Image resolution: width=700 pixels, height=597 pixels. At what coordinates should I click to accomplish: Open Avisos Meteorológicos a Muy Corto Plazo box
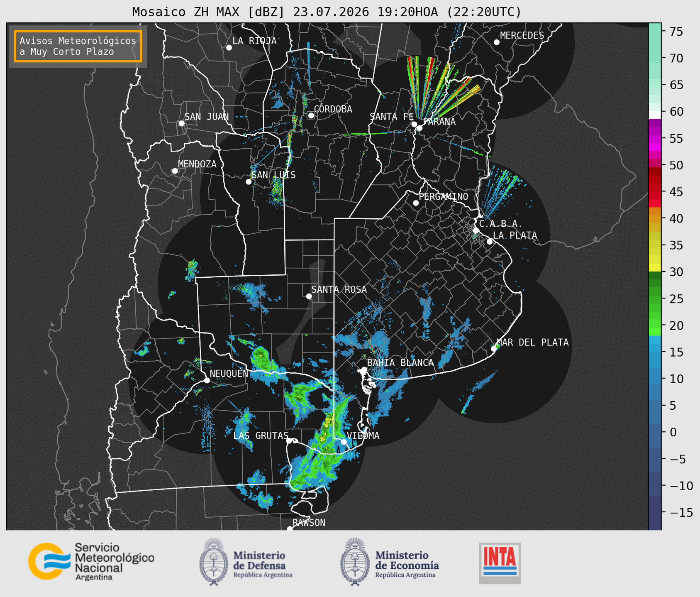pos(78,46)
